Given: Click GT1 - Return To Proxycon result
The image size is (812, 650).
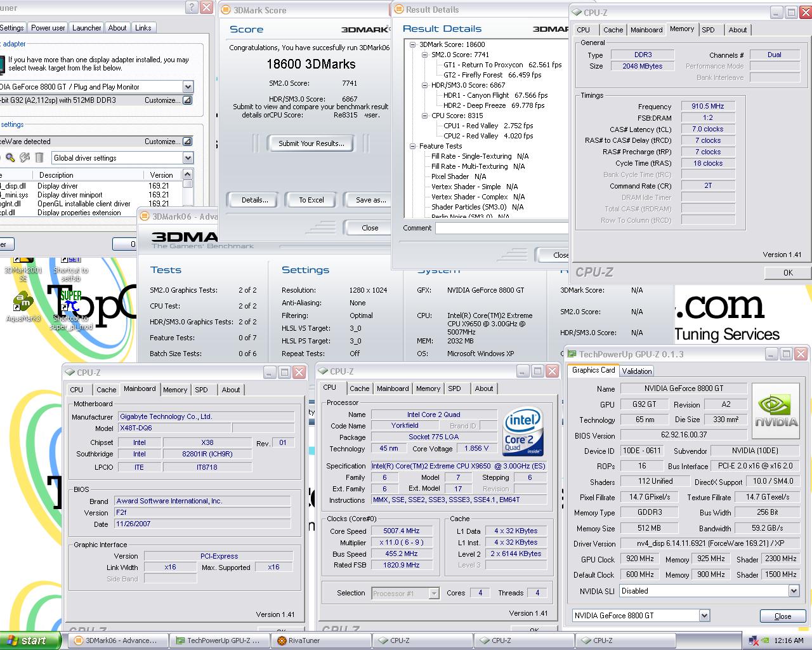Looking at the screenshot, I should point(502,65).
